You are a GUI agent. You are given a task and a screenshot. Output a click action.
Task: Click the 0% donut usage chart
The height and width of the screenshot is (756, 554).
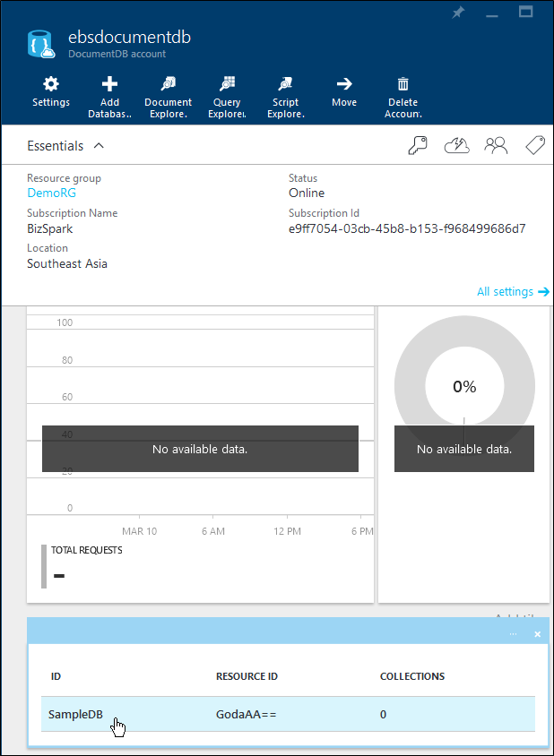pyautogui.click(x=464, y=386)
